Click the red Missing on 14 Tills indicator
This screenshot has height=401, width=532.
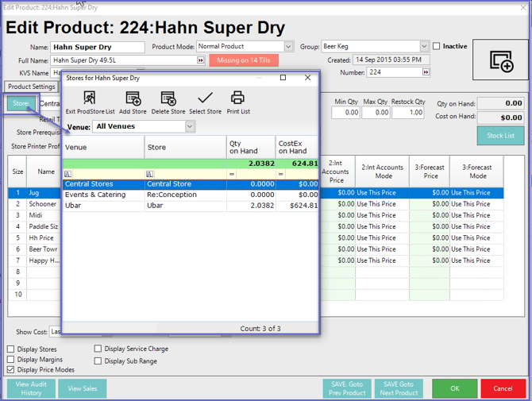[x=244, y=60]
